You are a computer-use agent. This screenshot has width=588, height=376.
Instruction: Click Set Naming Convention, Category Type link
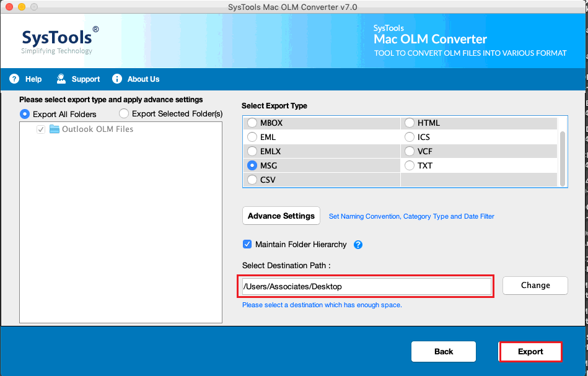coord(411,216)
